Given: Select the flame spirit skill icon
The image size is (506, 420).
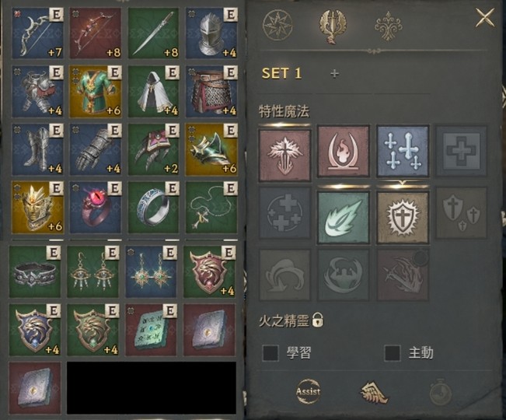Looking at the screenshot, I should click(344, 152).
